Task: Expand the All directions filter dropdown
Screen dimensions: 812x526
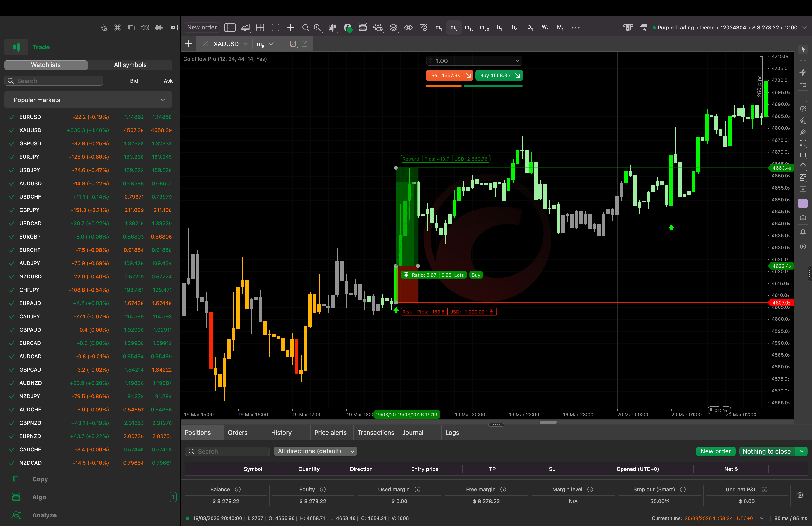Action: (x=352, y=451)
